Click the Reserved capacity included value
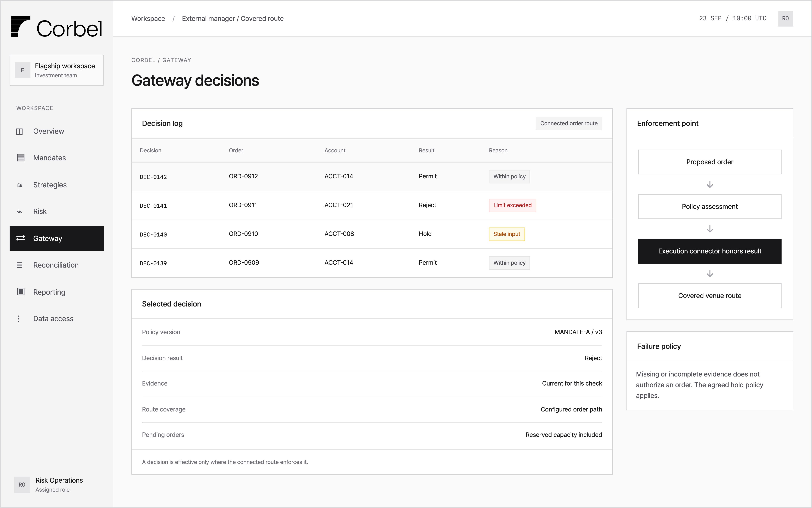 564,435
